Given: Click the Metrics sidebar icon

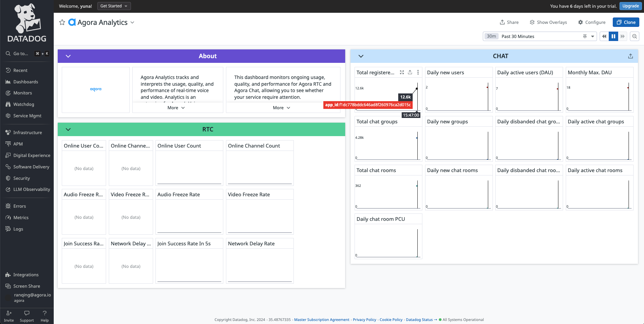Looking at the screenshot, I should 8,217.
